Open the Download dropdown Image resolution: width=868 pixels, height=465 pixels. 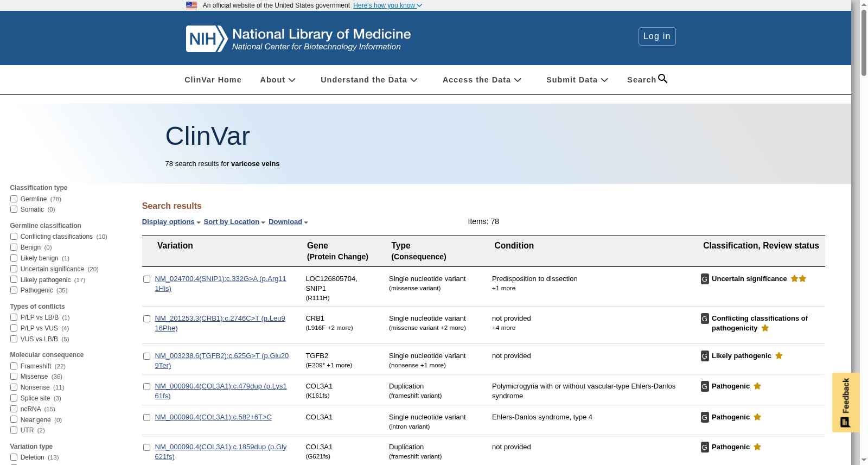(288, 222)
